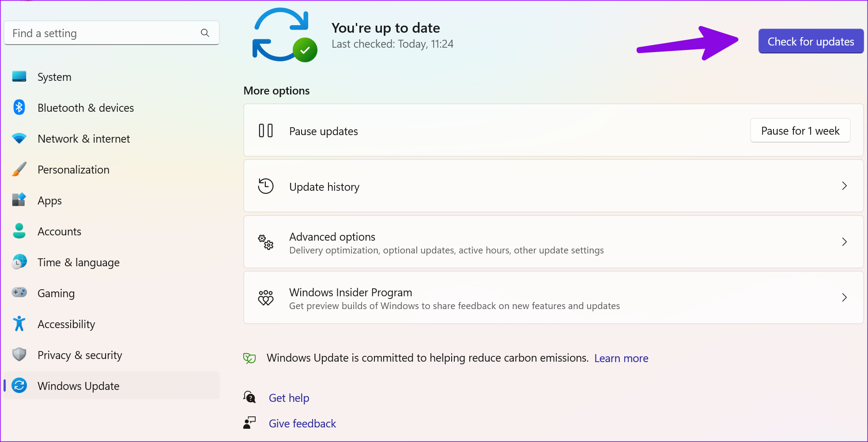Open Windows Insider Program details

pyautogui.click(x=844, y=297)
